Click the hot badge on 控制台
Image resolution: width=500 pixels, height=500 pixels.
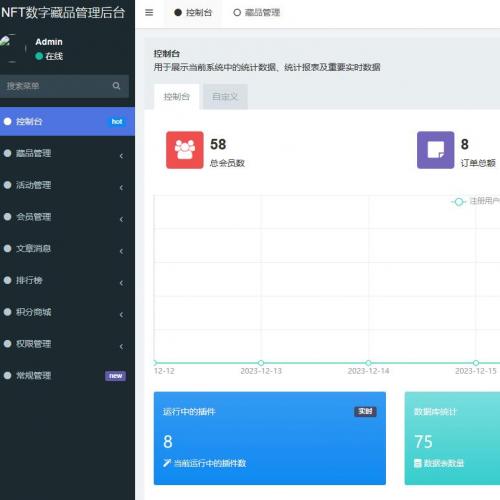click(117, 122)
